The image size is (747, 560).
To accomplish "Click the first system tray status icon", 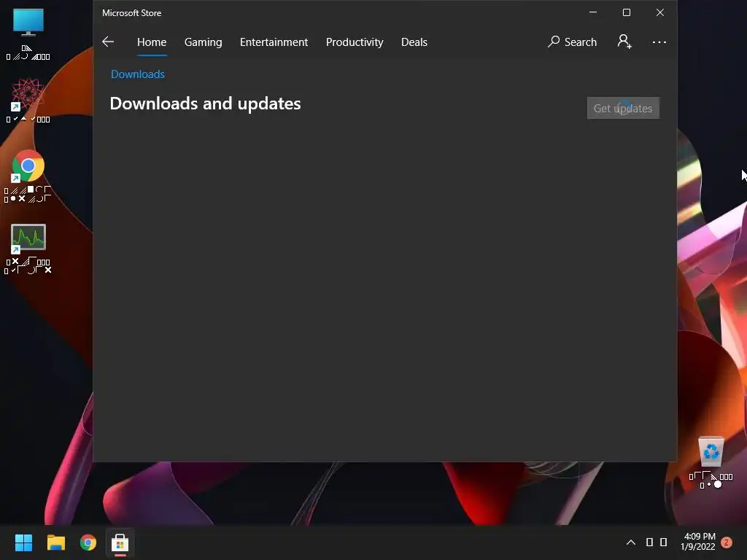I will 649,542.
